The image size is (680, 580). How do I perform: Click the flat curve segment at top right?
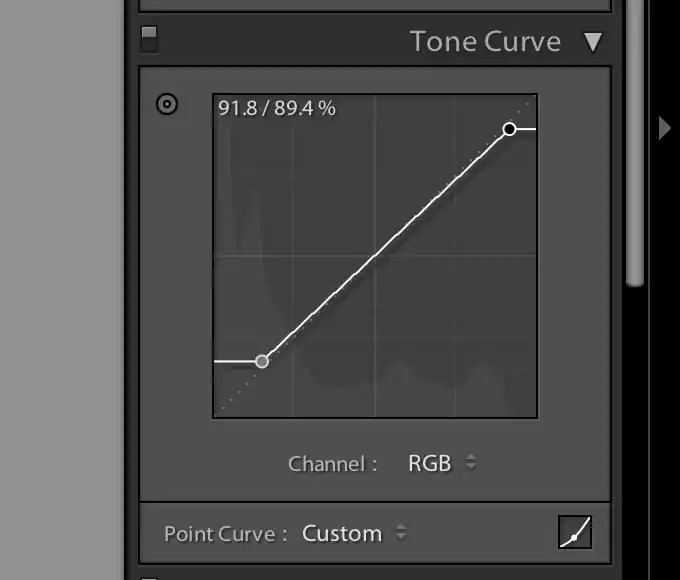(x=526, y=129)
